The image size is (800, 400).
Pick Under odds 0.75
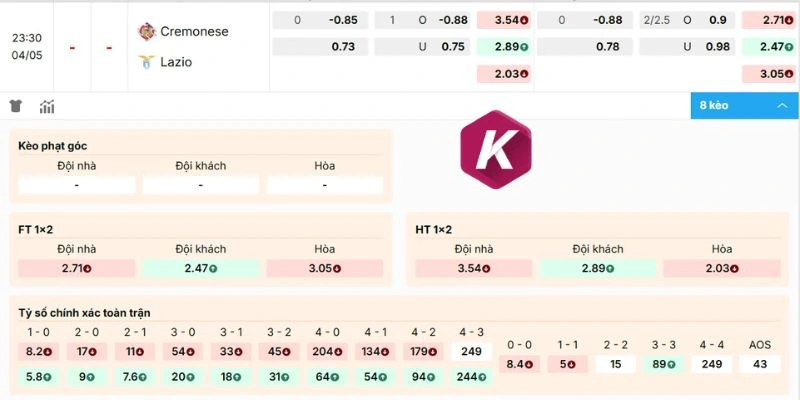click(x=422, y=47)
